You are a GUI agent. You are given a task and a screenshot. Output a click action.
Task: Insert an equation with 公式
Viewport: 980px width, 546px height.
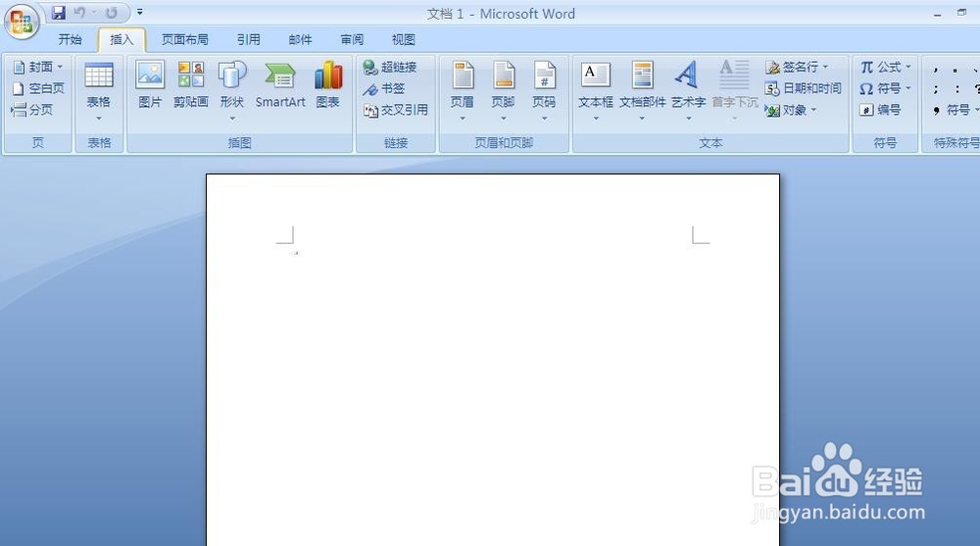(886, 67)
